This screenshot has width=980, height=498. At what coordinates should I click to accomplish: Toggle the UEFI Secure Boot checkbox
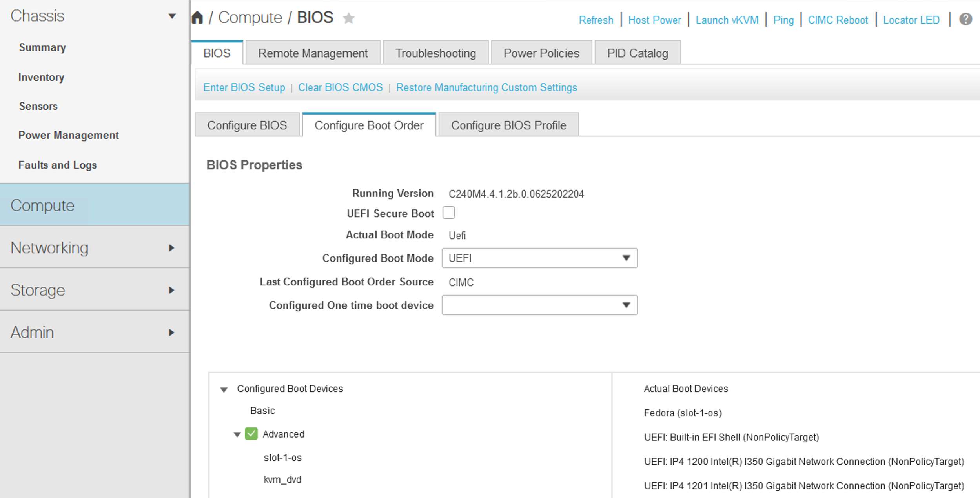pos(449,213)
